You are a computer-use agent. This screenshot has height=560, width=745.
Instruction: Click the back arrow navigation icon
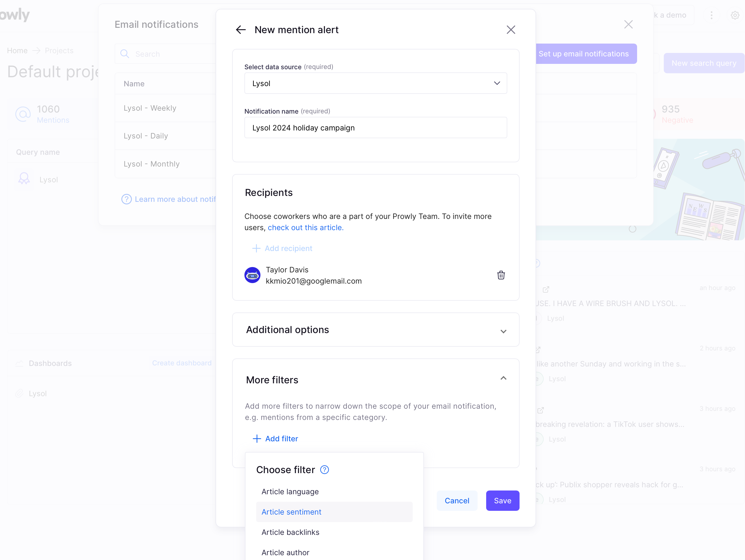[x=241, y=29]
